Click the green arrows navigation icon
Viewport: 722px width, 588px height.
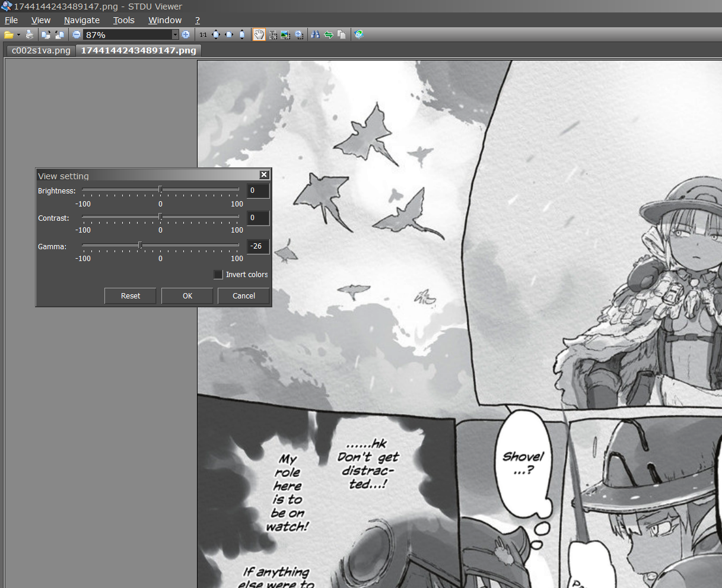(x=329, y=34)
